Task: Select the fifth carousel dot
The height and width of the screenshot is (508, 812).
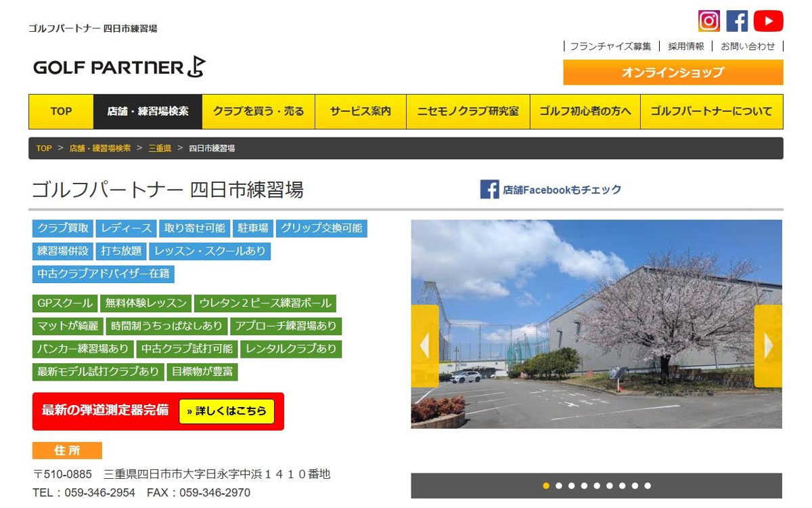Action: pyautogui.click(x=597, y=486)
